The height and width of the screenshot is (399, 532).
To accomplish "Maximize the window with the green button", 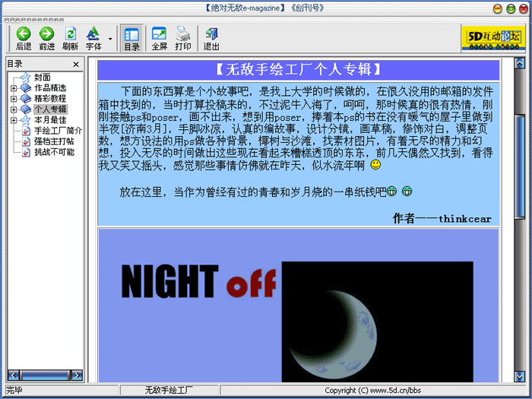I will point(511,9).
